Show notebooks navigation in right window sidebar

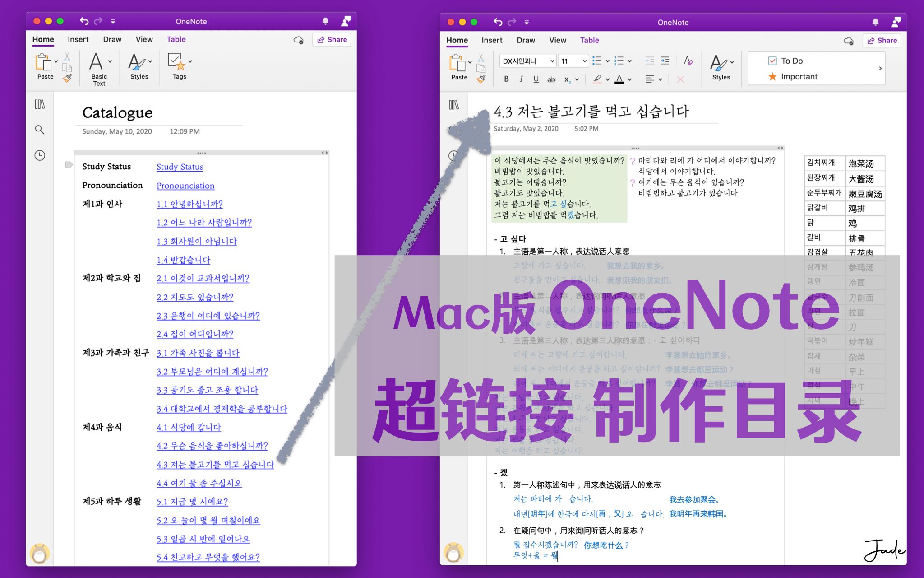coord(454,105)
